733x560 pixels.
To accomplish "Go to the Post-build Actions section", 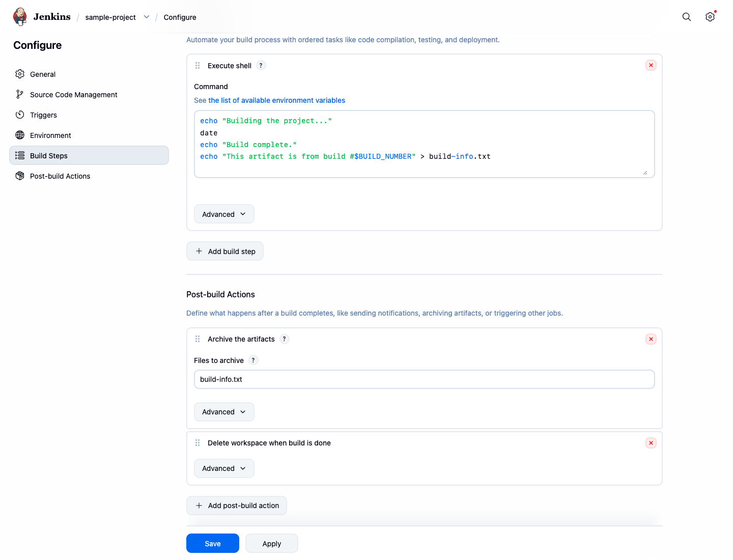I will [x=89, y=176].
